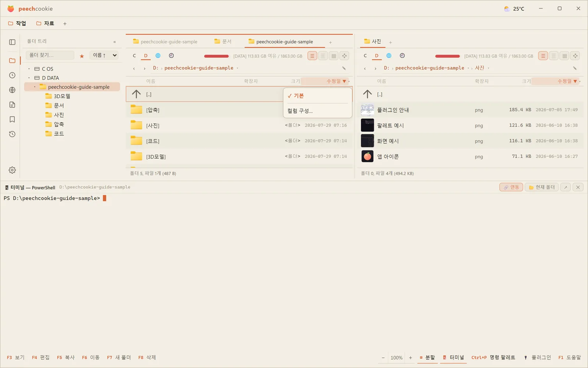The height and width of the screenshot is (368, 588).
Task: Go forward in the left pane
Action: tap(144, 68)
